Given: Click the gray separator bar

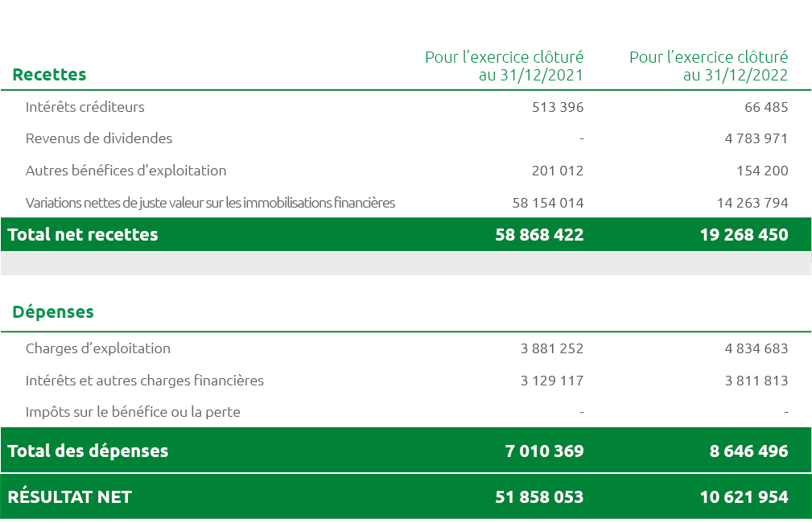Looking at the screenshot, I should coord(406,263).
